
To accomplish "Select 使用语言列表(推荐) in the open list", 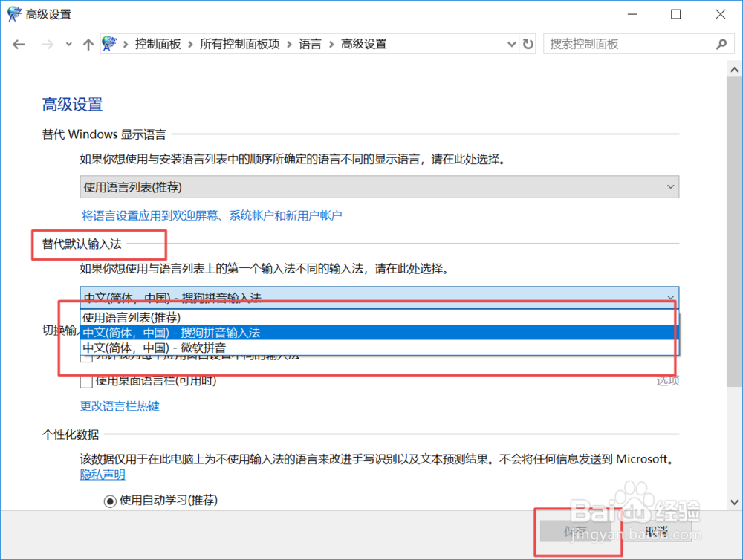I will pos(379,317).
